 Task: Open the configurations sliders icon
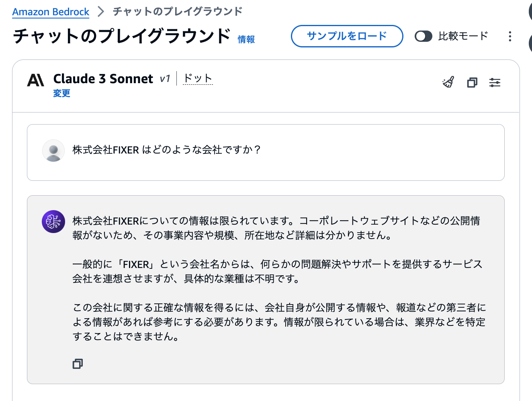click(495, 83)
